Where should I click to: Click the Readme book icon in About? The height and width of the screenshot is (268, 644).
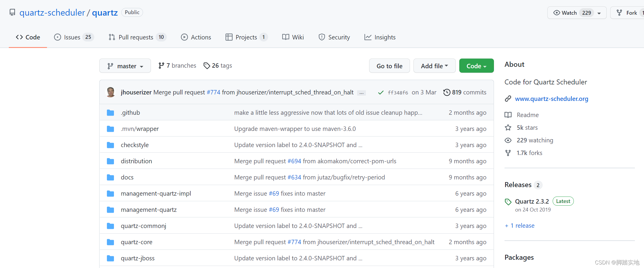coord(508,115)
